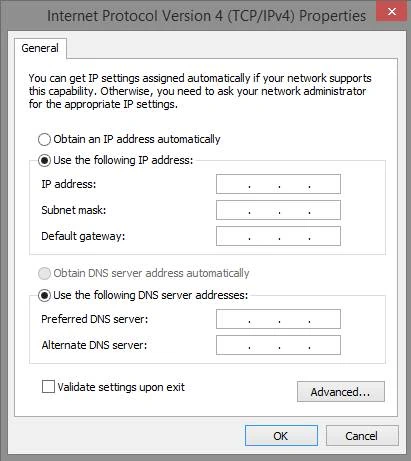
Task: Confirm settings with the OK button
Action: pos(281,436)
